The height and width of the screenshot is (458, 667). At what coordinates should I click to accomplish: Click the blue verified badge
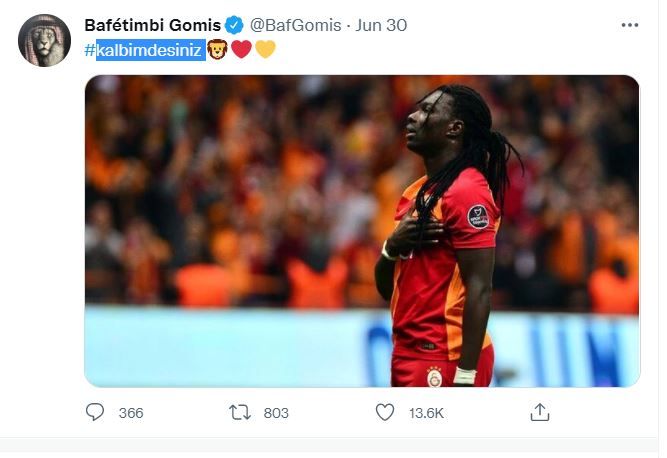[234, 25]
